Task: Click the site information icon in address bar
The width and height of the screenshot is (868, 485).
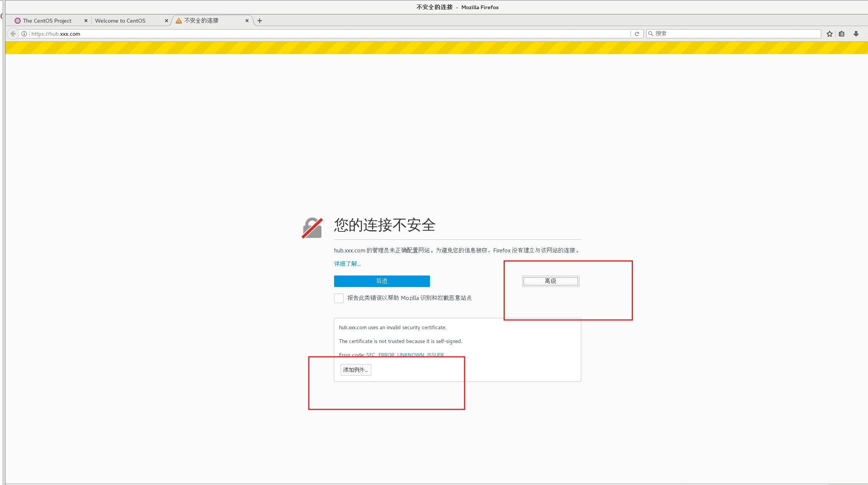Action: coord(24,34)
